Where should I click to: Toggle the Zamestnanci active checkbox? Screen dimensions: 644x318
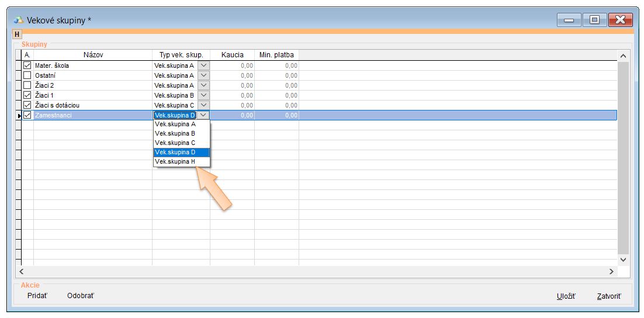click(27, 115)
